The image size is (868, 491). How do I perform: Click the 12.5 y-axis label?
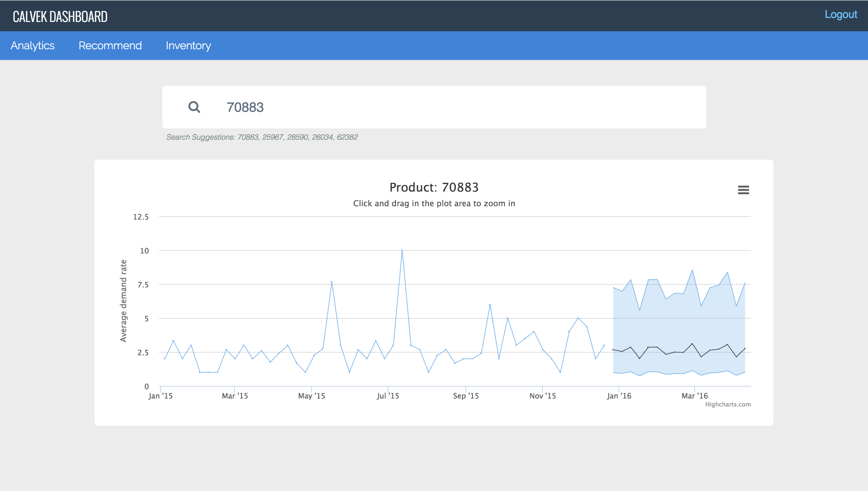click(x=141, y=217)
